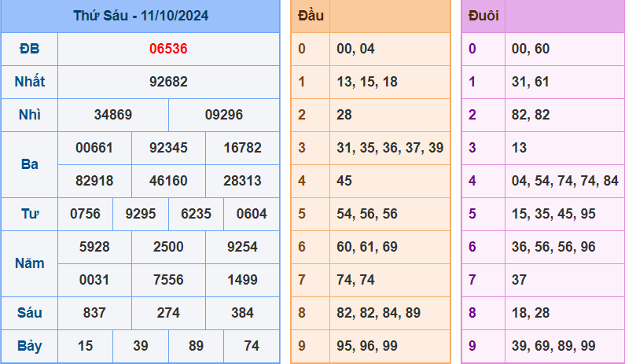Select Đầu values '00, 04'
The height and width of the screenshot is (364, 625).
coord(355,49)
